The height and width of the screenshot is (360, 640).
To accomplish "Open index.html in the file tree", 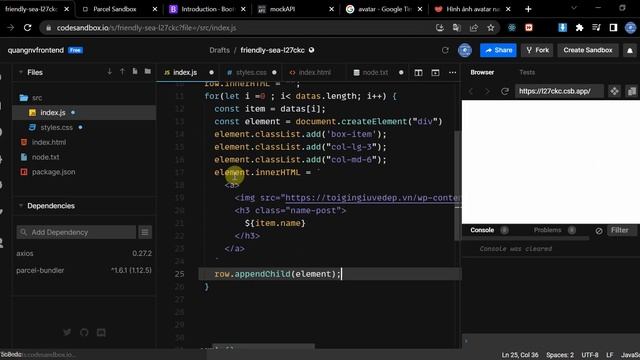I will (84, 142).
